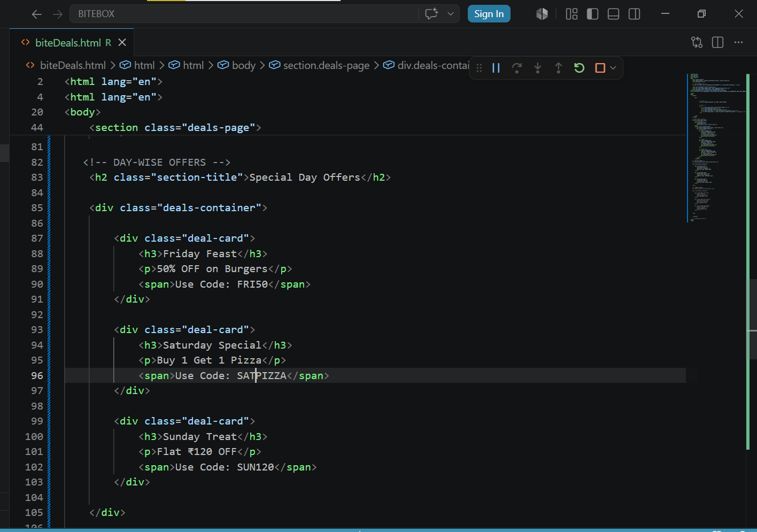Expand the chat options chevron
The height and width of the screenshot is (532, 757).
click(x=451, y=14)
